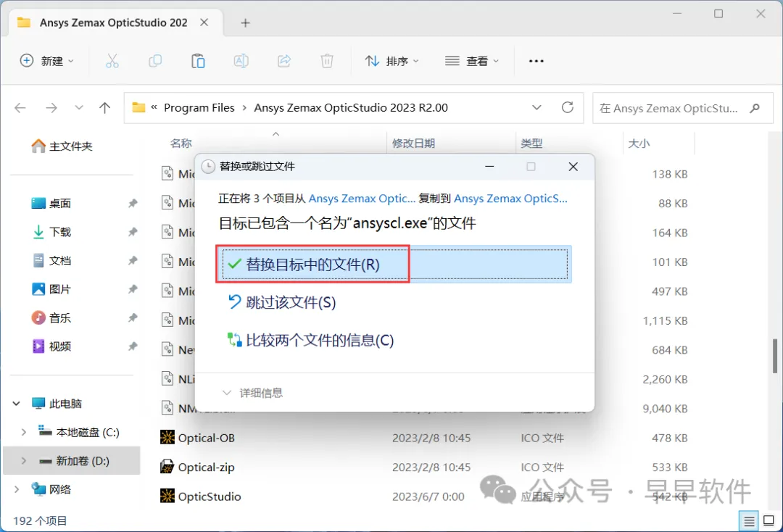Viewport: 783px width, 532px height.
Task: Open the three-dot more options menu
Action: coord(536,61)
